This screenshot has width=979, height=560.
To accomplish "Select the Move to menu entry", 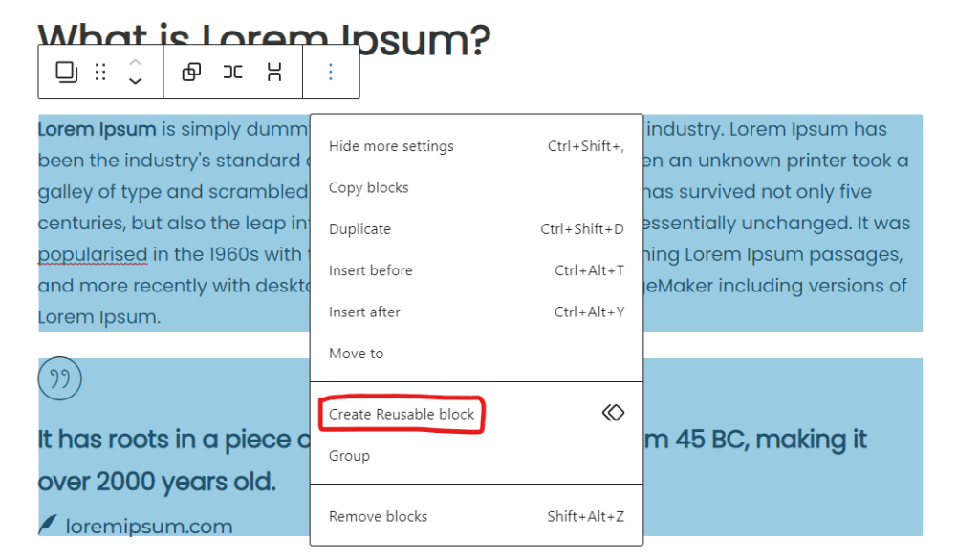I will point(476,354).
